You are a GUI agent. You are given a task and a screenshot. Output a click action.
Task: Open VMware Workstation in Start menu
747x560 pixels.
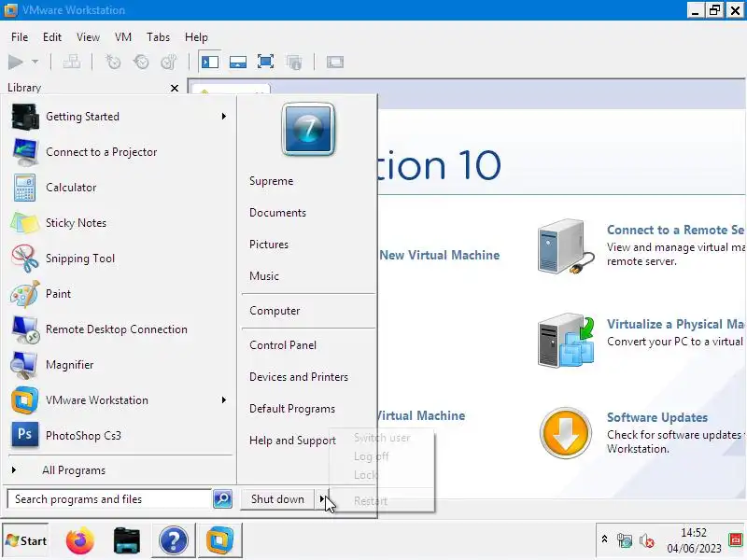click(120, 400)
